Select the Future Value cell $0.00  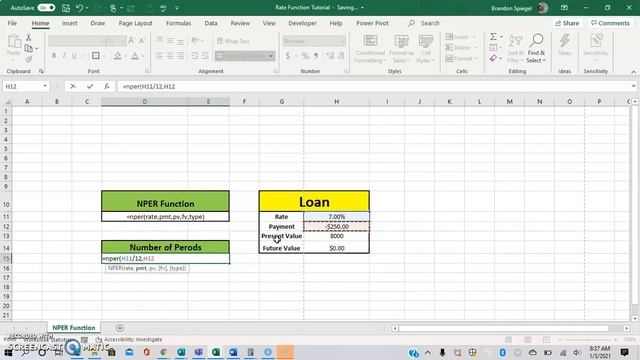point(336,248)
